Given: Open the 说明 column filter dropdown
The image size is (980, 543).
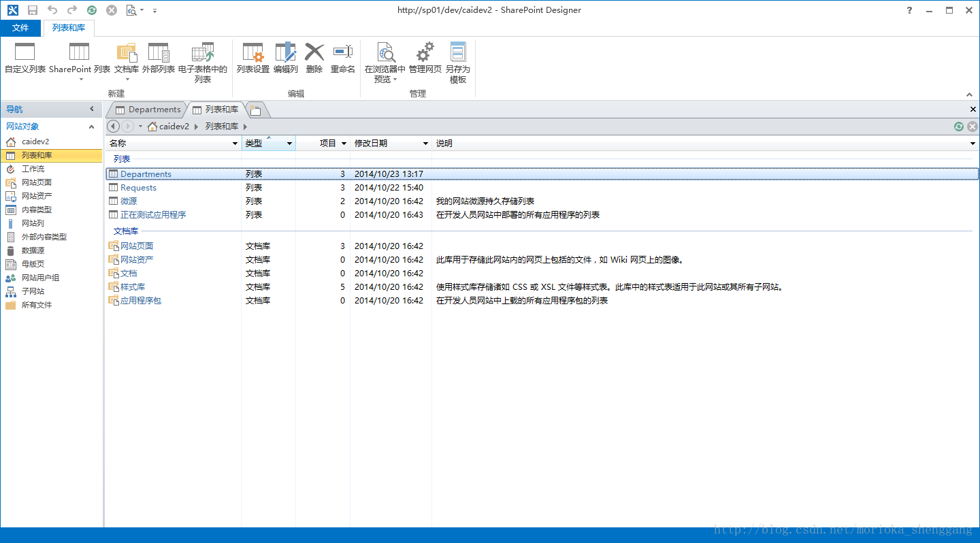Looking at the screenshot, I should (973, 144).
